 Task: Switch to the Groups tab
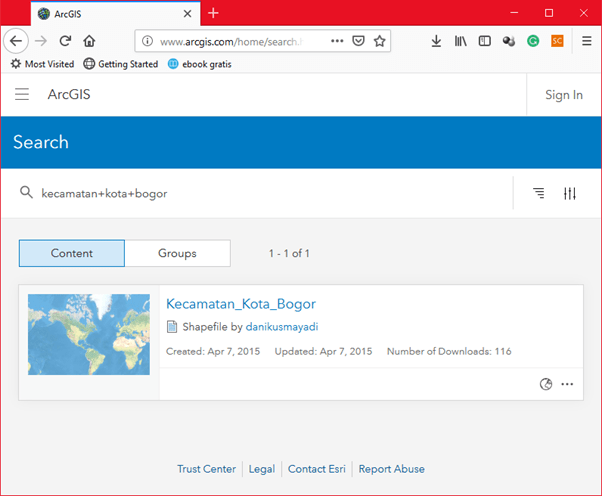tap(177, 253)
